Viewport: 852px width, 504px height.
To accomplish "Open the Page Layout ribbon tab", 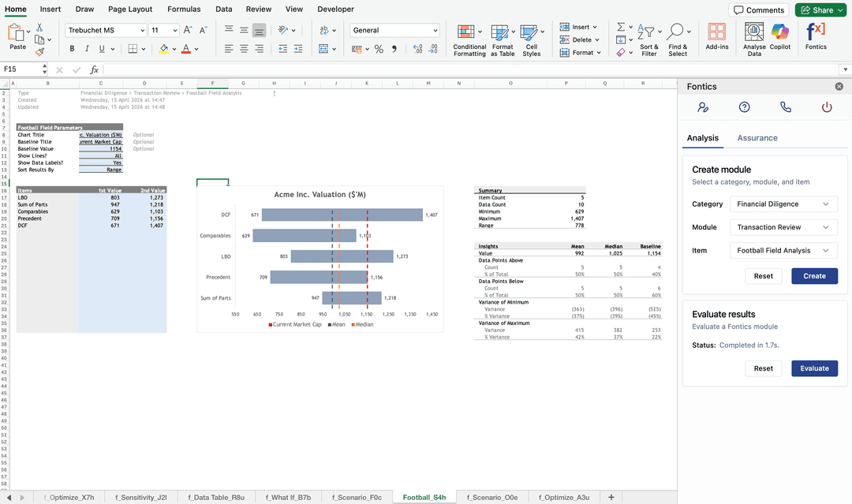I will 130,9.
